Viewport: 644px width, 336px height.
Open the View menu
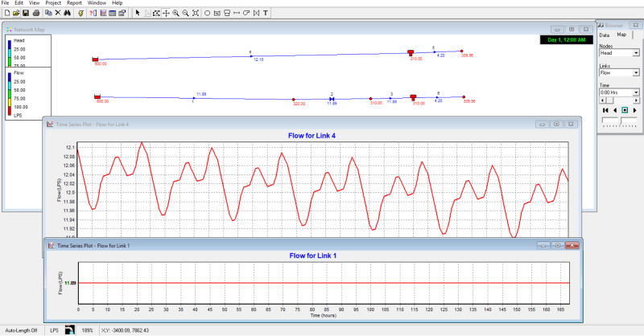tap(34, 3)
